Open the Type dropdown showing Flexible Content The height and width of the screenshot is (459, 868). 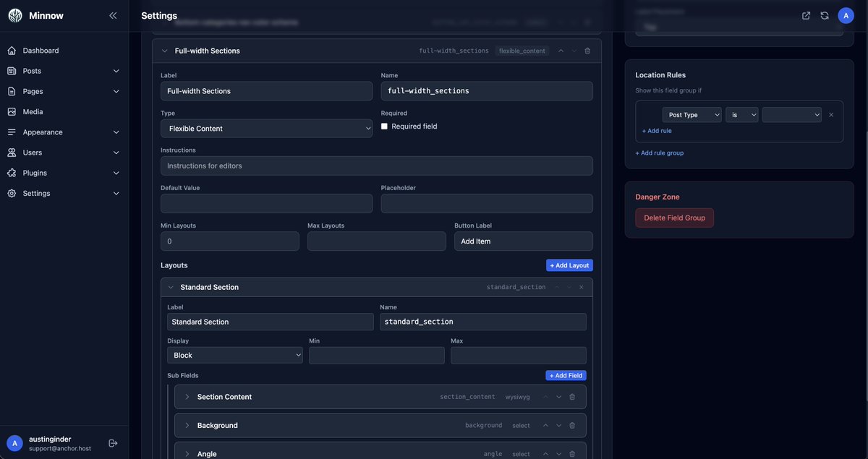point(266,129)
